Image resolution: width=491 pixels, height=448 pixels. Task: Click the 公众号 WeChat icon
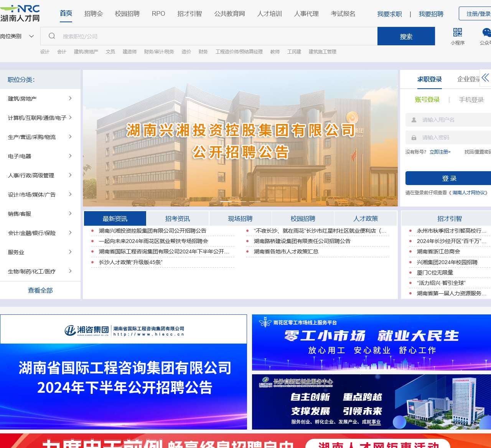pyautogui.click(x=486, y=32)
